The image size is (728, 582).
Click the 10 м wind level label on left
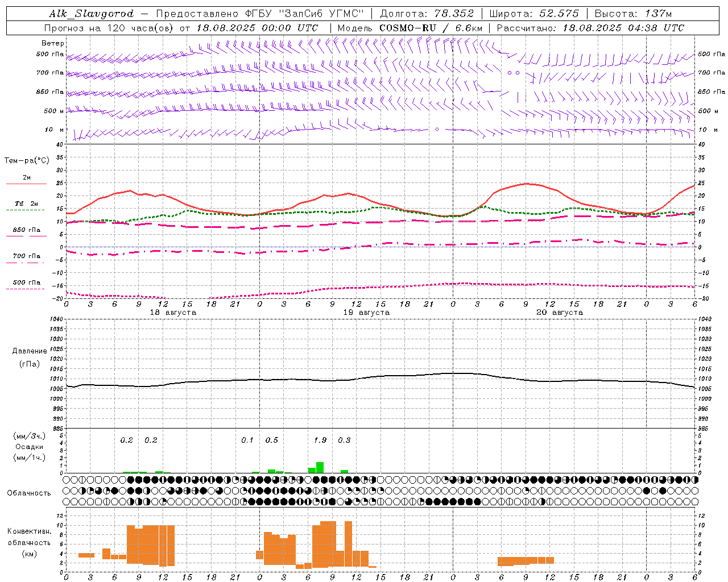coord(55,130)
